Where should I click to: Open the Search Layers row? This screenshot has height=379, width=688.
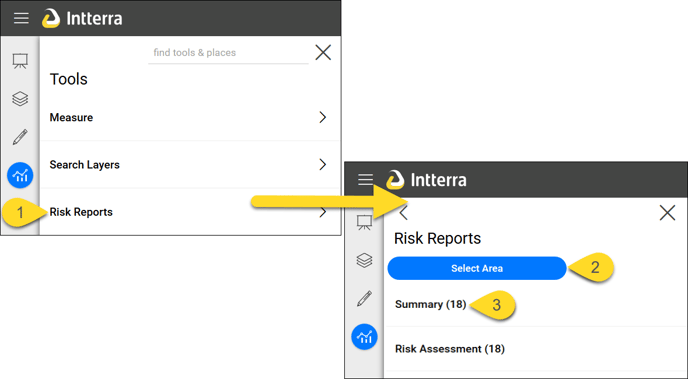coord(190,164)
